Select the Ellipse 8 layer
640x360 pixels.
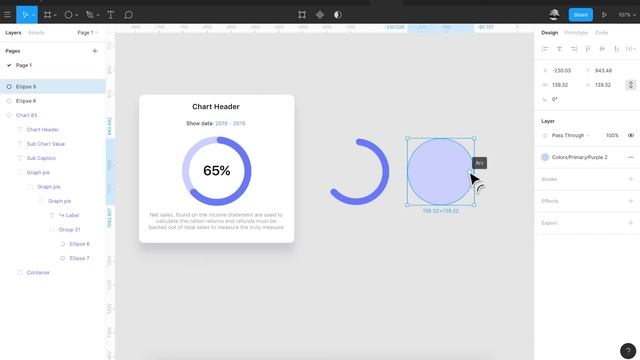coord(53,101)
